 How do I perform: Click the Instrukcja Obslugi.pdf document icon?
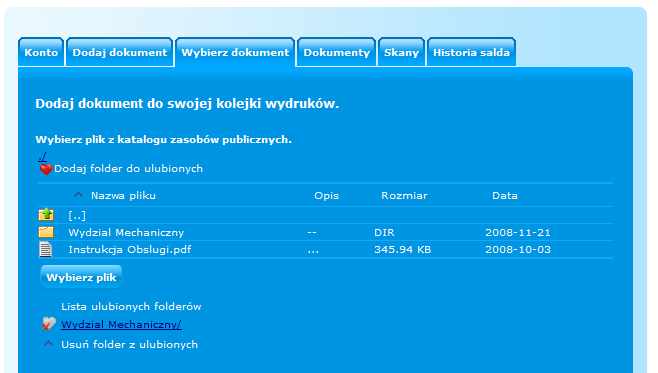[45, 249]
